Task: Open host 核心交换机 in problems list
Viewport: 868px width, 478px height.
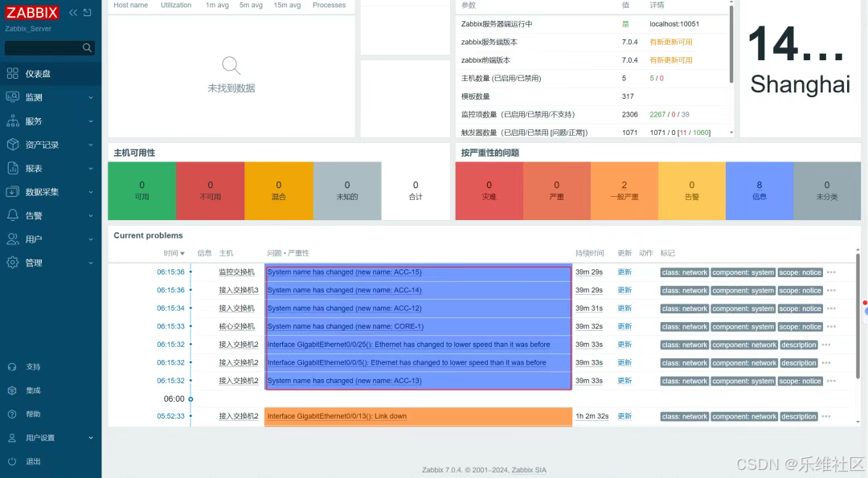Action: coord(236,326)
